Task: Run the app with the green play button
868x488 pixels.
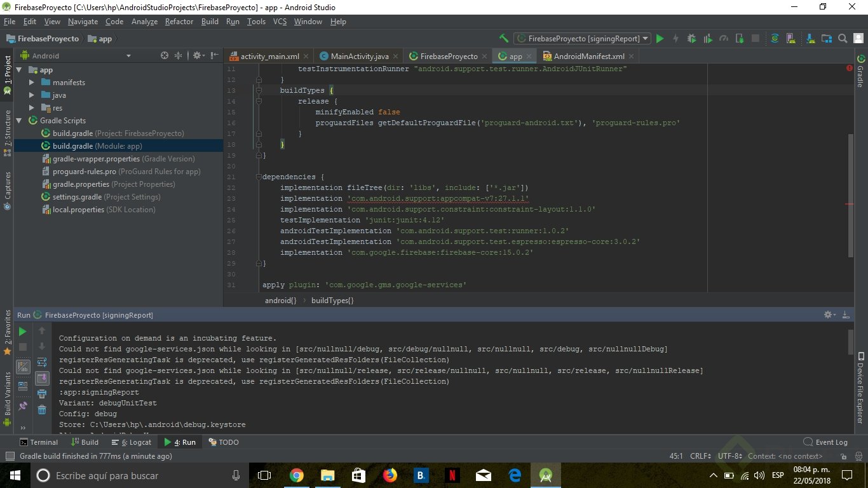Action: tap(660, 38)
